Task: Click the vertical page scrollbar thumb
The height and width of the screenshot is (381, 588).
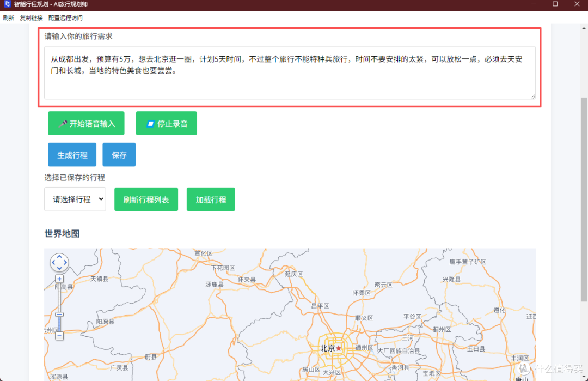Action: click(x=584, y=199)
